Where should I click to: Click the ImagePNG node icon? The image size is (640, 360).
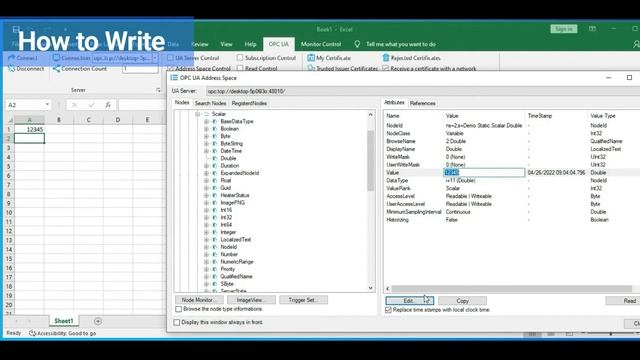[x=215, y=203]
